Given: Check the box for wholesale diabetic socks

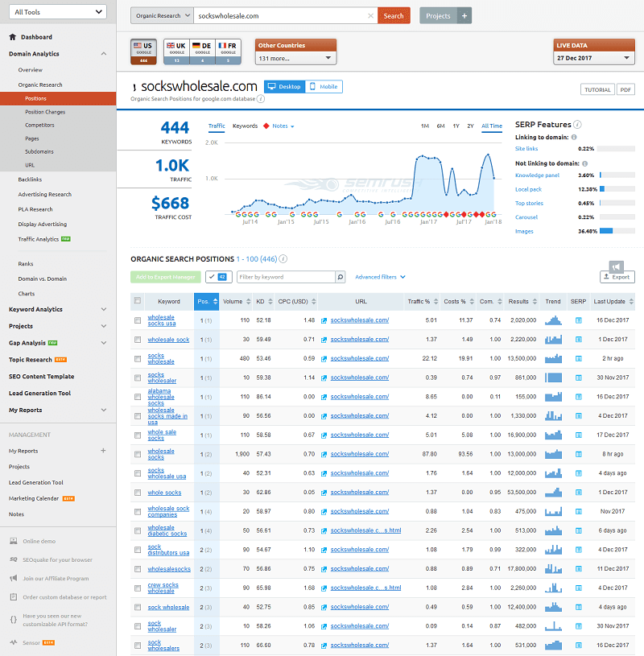Looking at the screenshot, I should (x=138, y=531).
